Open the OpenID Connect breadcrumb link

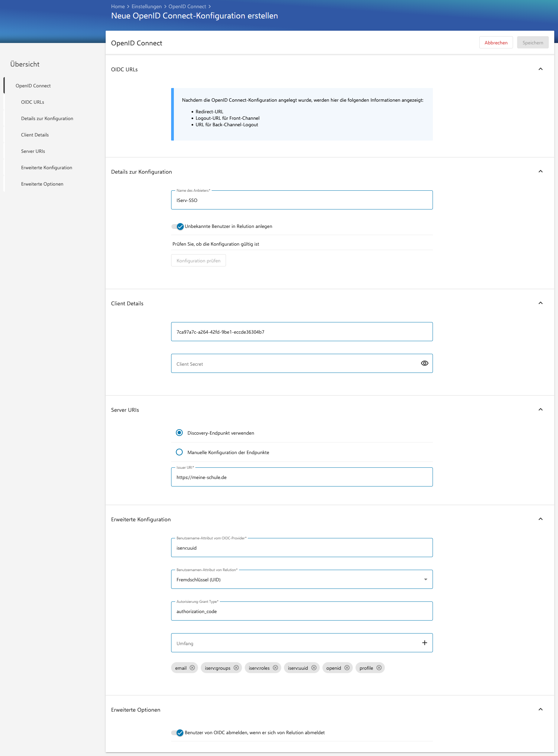pos(187,6)
